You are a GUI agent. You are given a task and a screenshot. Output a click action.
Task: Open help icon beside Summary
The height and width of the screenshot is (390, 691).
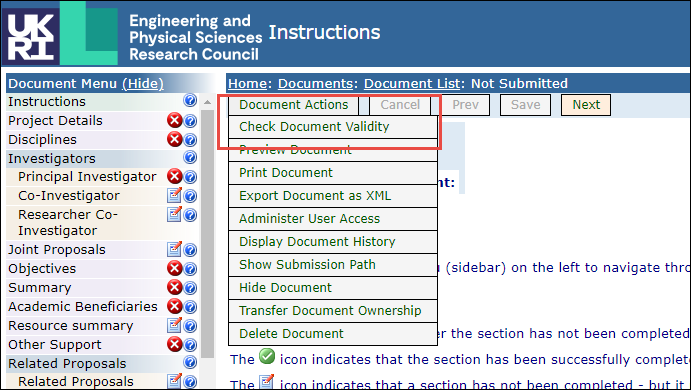click(190, 287)
